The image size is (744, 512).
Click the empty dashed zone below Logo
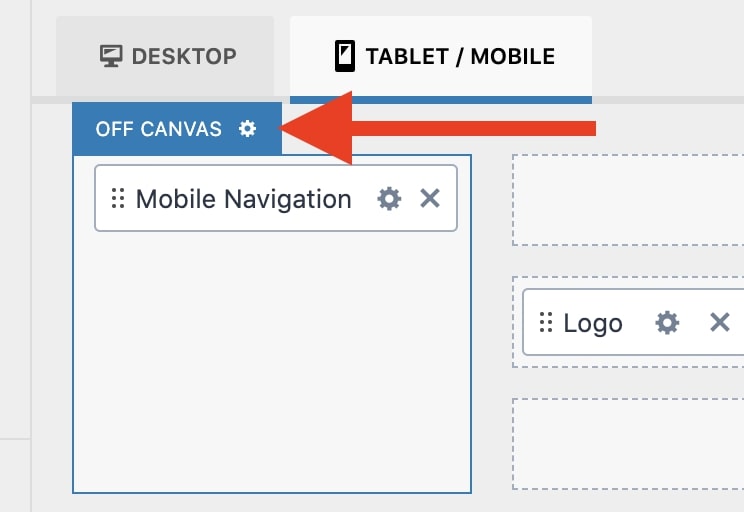point(628,444)
